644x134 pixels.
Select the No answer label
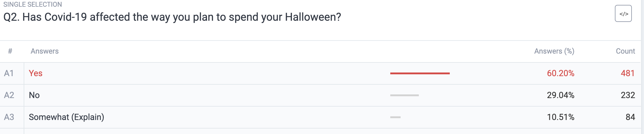(x=34, y=95)
